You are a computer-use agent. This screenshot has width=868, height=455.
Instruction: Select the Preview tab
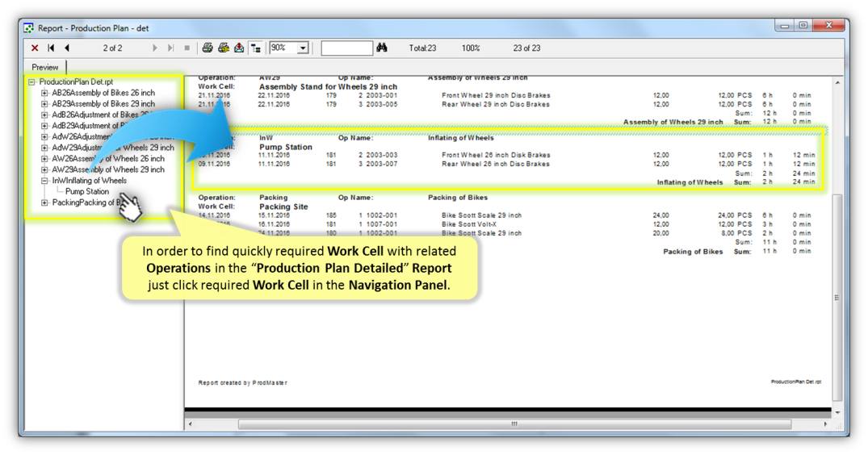(x=45, y=67)
